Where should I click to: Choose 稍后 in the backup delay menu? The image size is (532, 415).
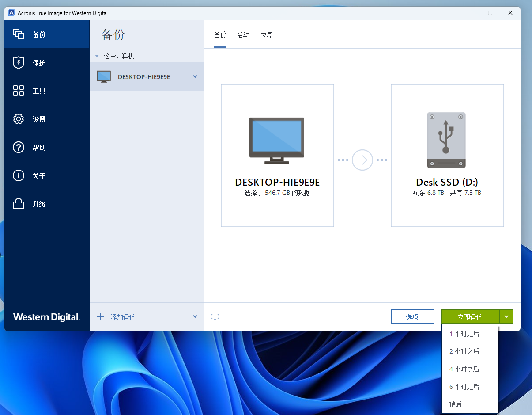455,404
